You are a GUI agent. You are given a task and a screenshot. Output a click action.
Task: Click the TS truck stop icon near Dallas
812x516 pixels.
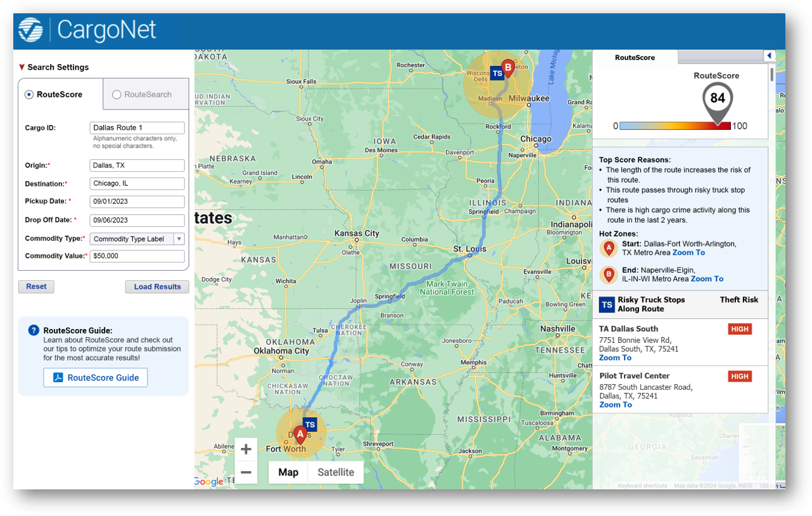310,424
